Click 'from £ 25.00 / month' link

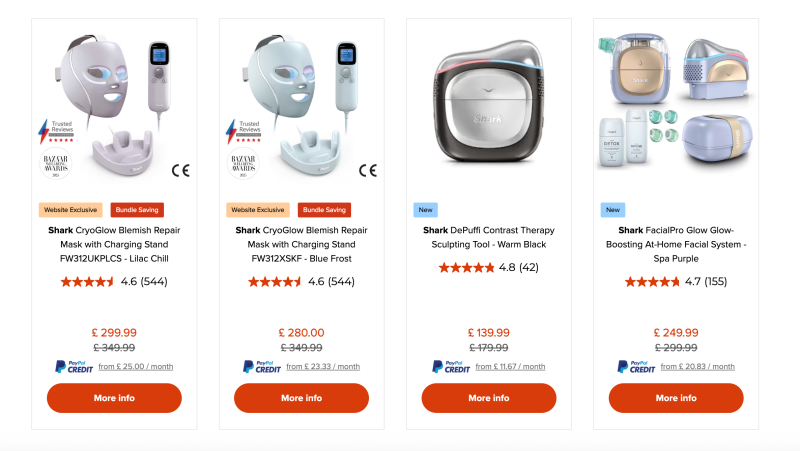(x=136, y=367)
